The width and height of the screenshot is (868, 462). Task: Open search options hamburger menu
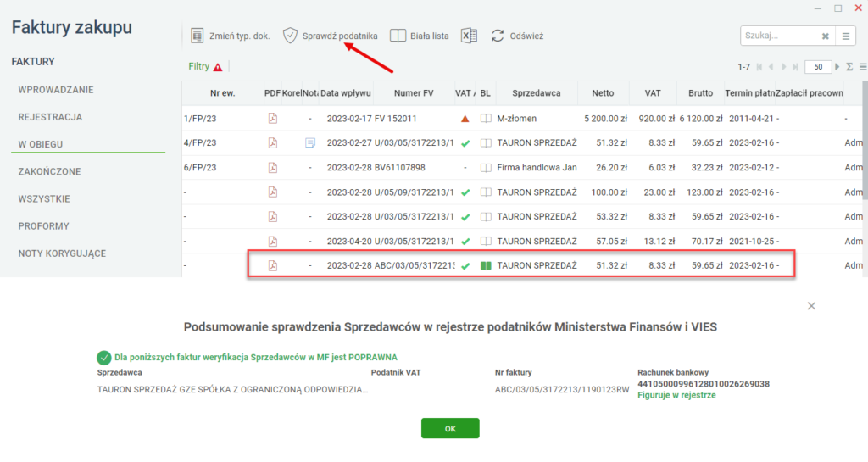click(845, 36)
